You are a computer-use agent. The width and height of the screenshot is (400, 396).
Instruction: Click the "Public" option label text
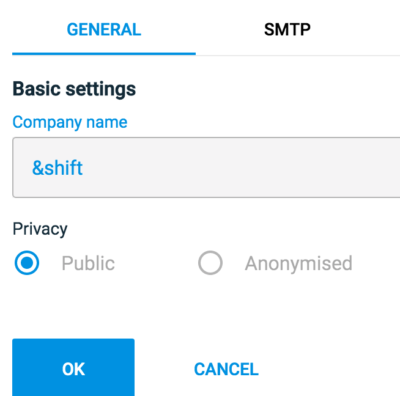tap(88, 263)
